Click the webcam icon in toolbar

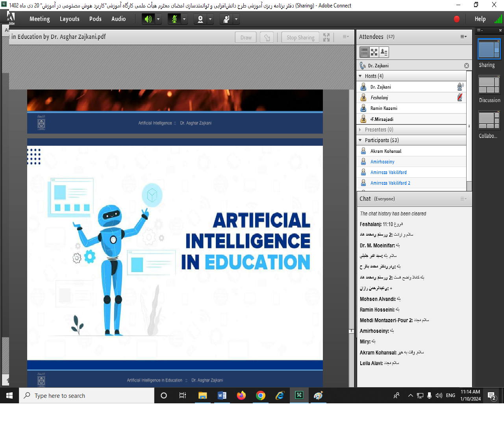[200, 19]
